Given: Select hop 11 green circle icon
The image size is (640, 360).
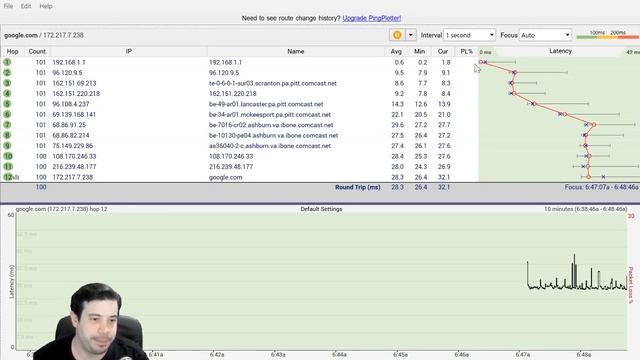Looking at the screenshot, I should [8, 167].
